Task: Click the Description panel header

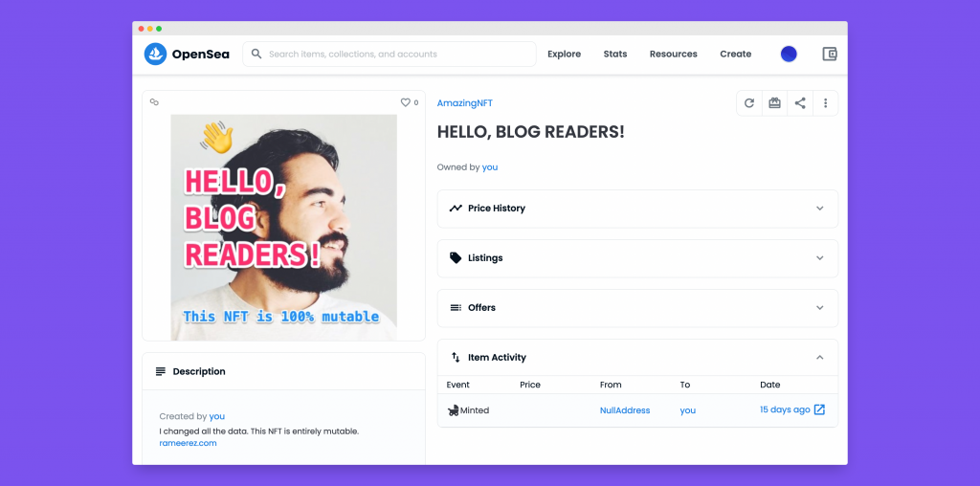Action: tap(283, 372)
